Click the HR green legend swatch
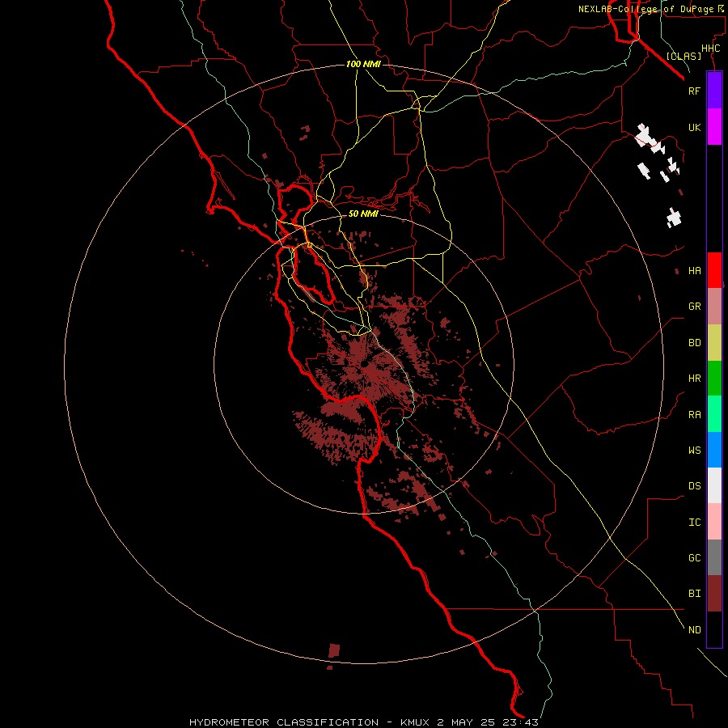728x728 pixels. click(x=714, y=379)
